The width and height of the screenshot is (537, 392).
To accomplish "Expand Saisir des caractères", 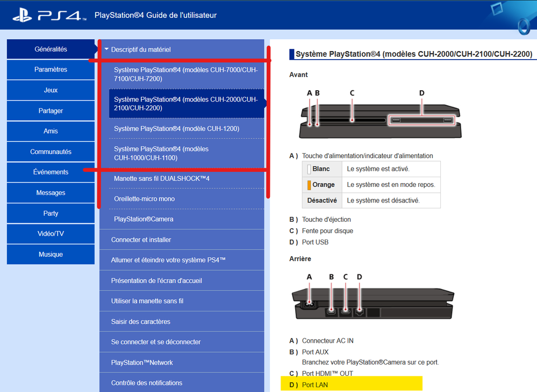I will coord(182,322).
